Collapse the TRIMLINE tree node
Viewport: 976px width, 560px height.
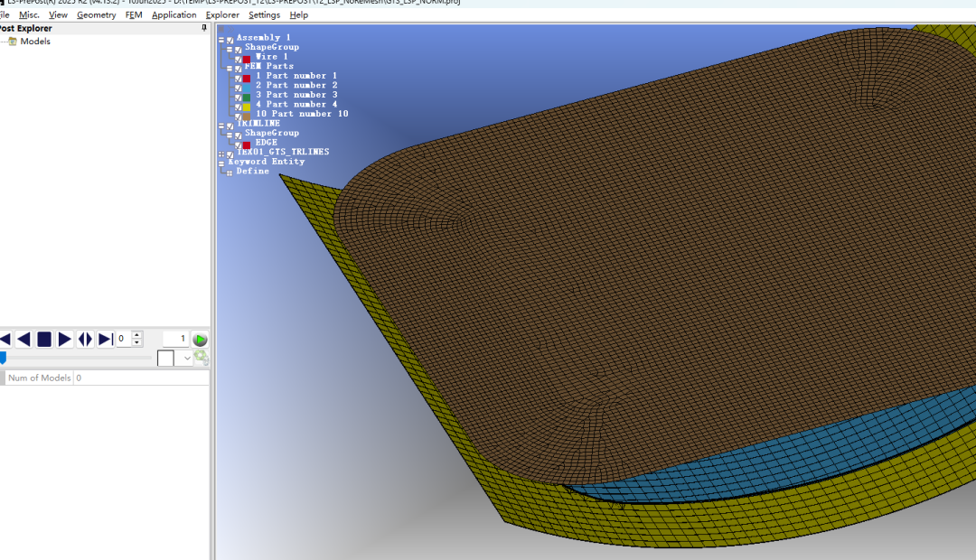tap(221, 126)
